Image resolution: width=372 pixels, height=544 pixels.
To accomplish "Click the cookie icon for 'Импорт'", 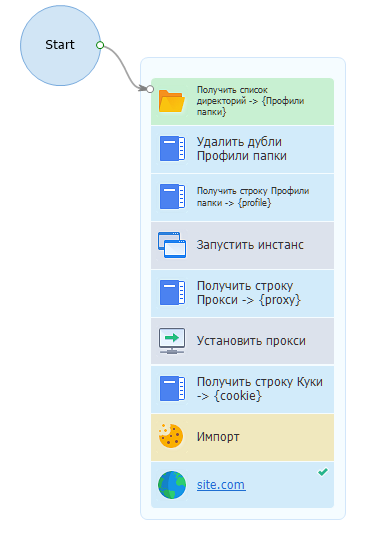I will pos(171,436).
